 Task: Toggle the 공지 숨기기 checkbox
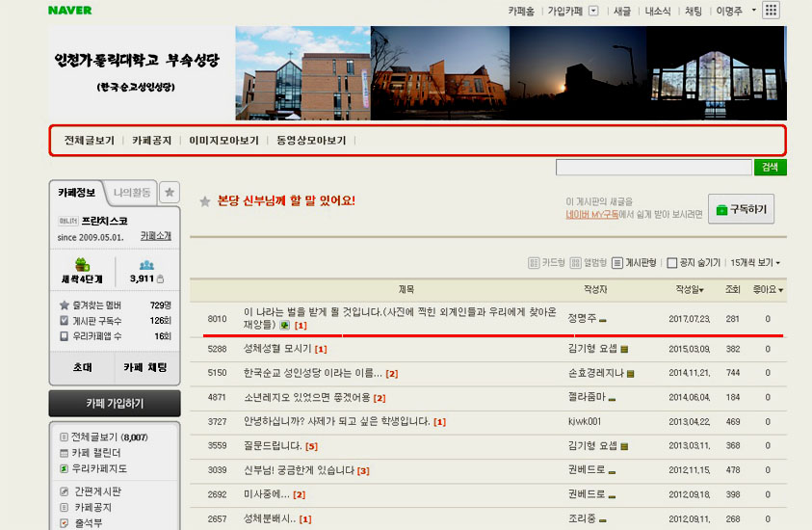[x=673, y=262]
